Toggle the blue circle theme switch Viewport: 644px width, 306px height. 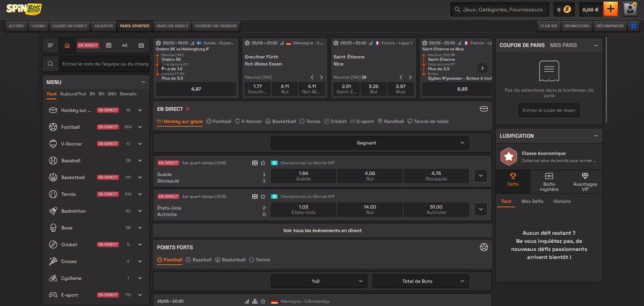[634, 26]
